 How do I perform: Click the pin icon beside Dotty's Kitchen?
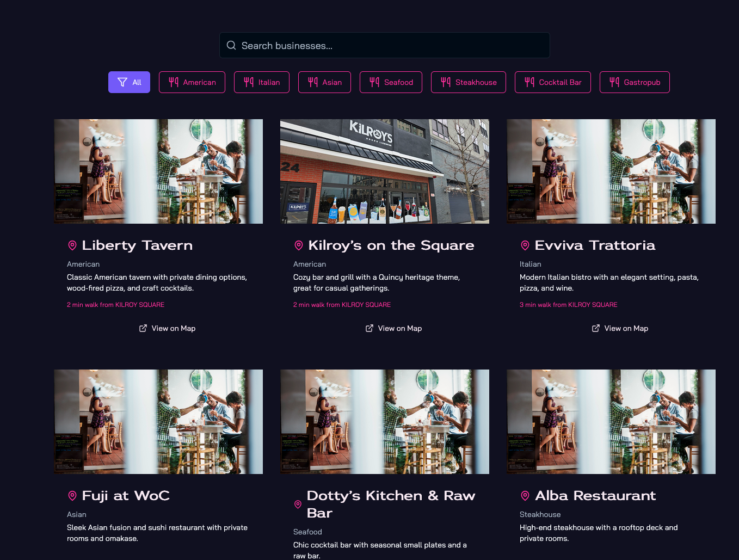[298, 504]
